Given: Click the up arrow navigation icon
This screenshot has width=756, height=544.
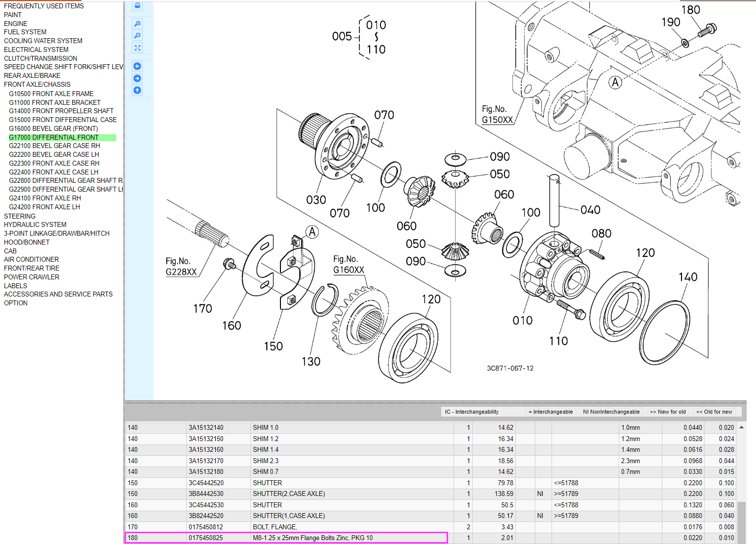Looking at the screenshot, I should [137, 90].
